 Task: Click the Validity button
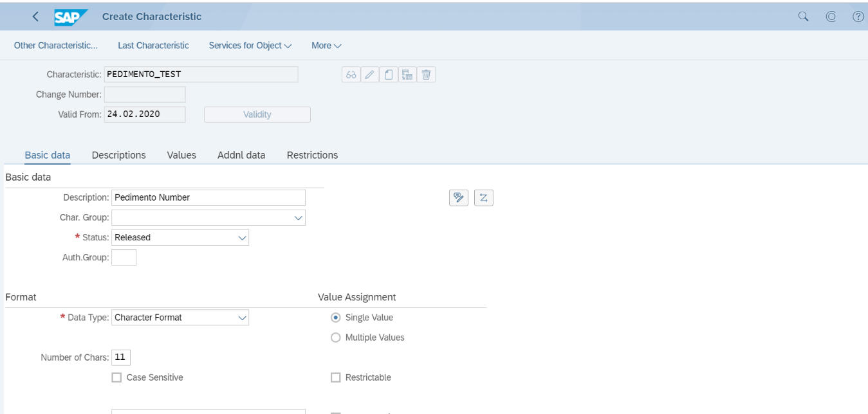click(257, 114)
